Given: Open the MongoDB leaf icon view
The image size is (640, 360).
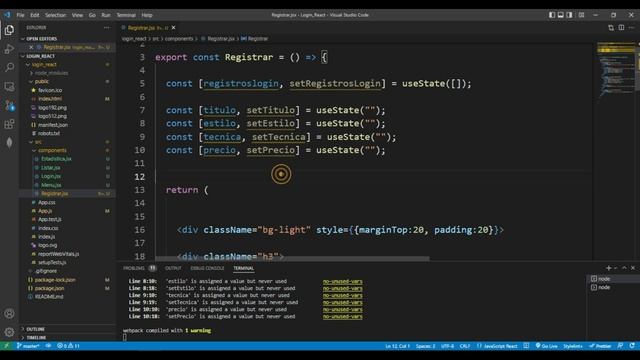Looking at the screenshot, I should (9, 142).
